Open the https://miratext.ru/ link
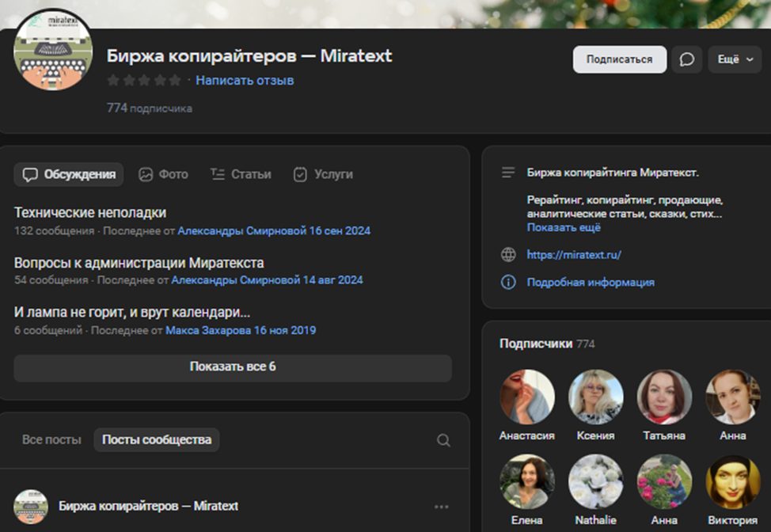 click(x=574, y=255)
